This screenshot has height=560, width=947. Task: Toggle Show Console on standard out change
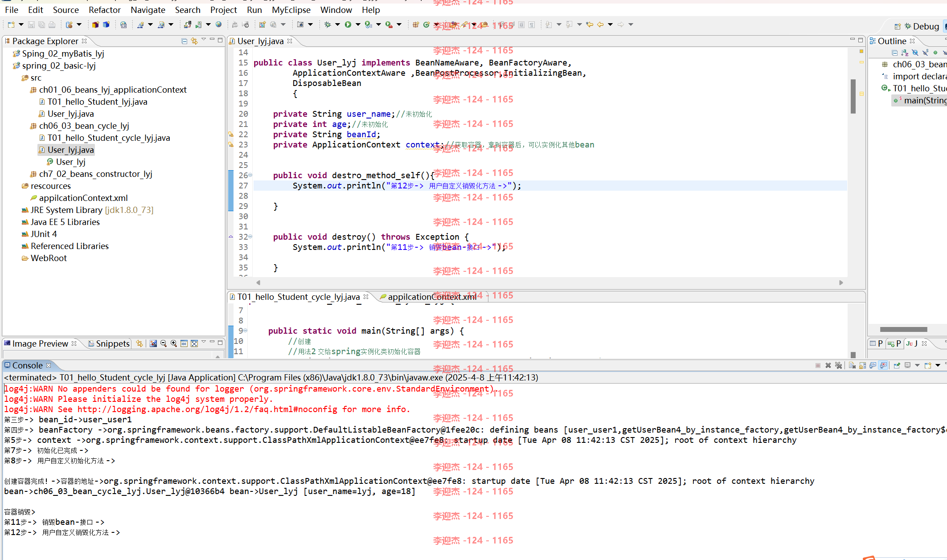pyautogui.click(x=873, y=365)
